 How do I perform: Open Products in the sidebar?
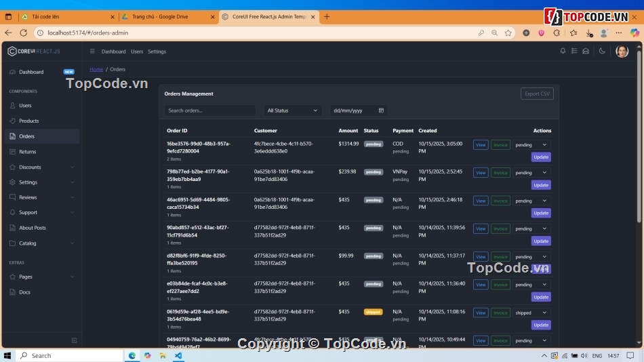coord(42,121)
